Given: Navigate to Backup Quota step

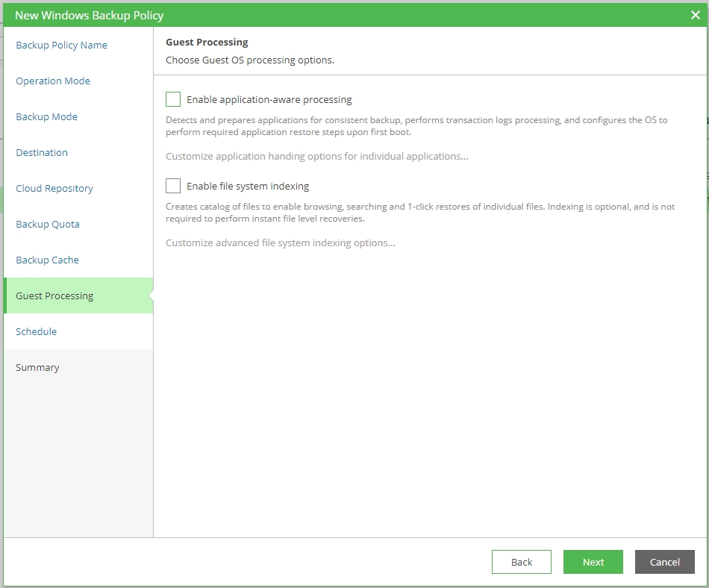Looking at the screenshot, I should 48,224.
